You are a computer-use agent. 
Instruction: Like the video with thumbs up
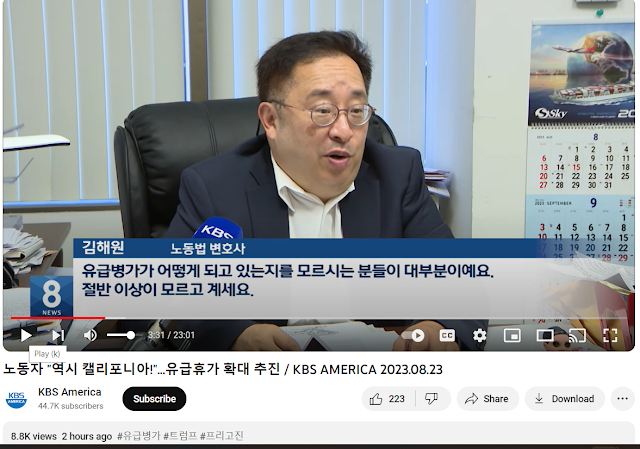pos(387,399)
